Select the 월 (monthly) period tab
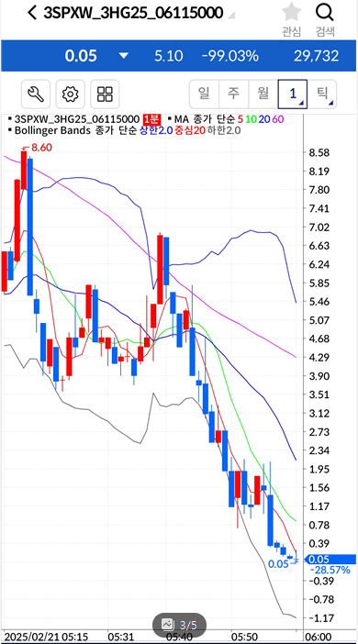This screenshot has height=644, width=358. (263, 94)
